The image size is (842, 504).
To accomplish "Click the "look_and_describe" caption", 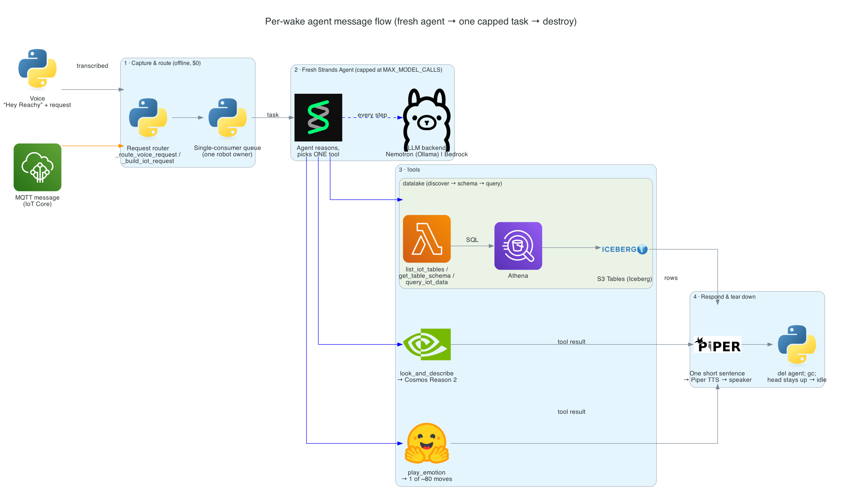I will tap(427, 373).
